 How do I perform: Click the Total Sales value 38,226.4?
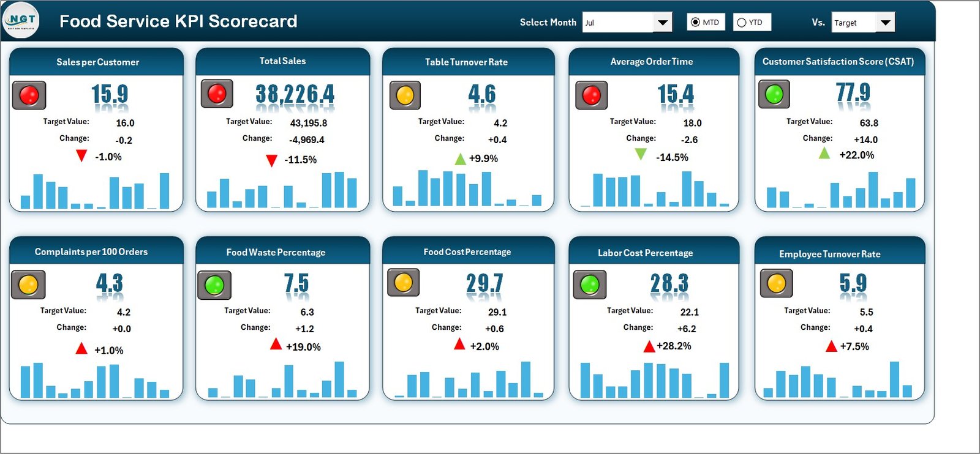tap(295, 94)
